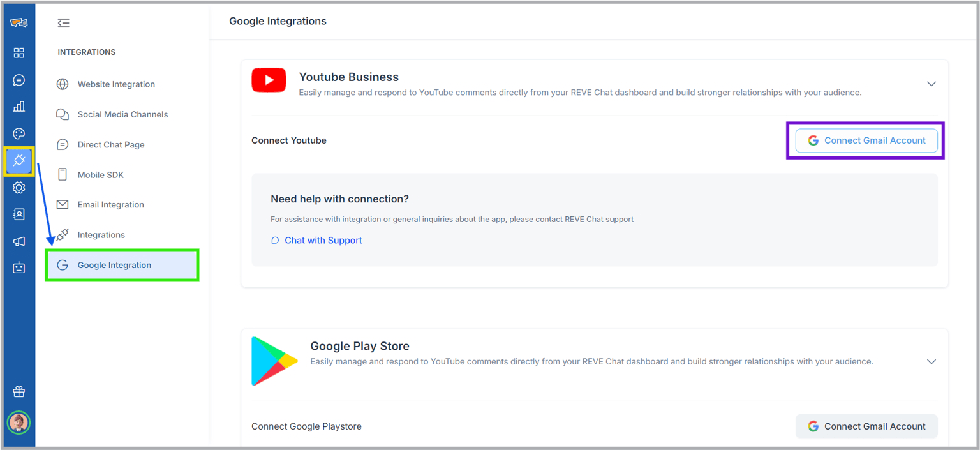Click the Google Play Store logo
The width and height of the screenshot is (980, 450).
(x=274, y=361)
